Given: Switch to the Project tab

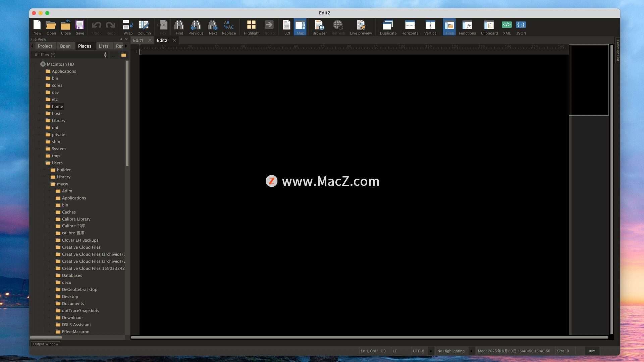Looking at the screenshot, I should (45, 46).
